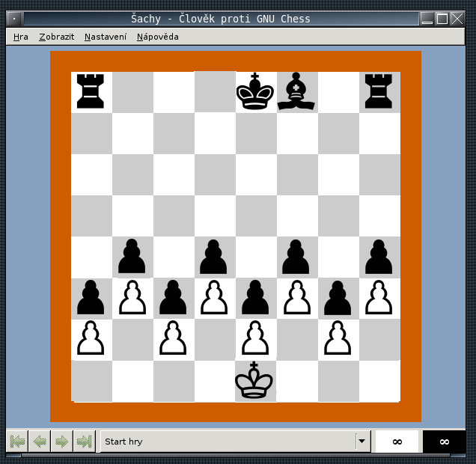This screenshot has height=464, width=476.
Task: Pick the white pawn on e2
Action: (x=255, y=338)
